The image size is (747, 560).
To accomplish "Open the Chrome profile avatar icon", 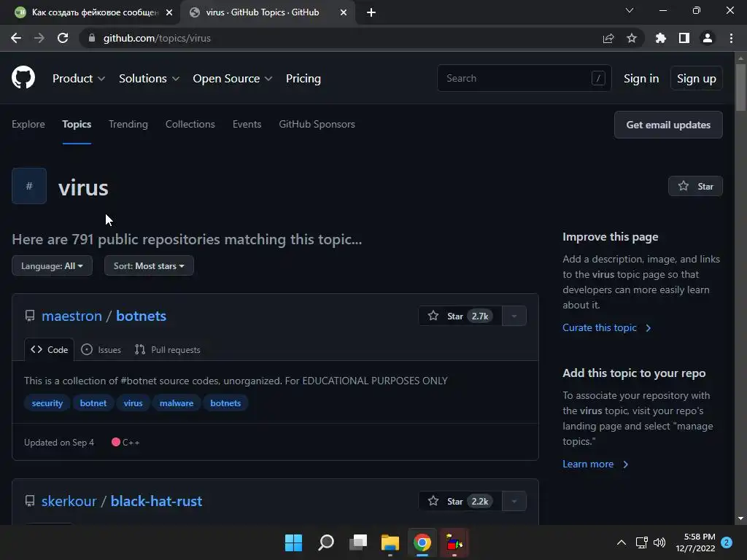I will (x=708, y=38).
